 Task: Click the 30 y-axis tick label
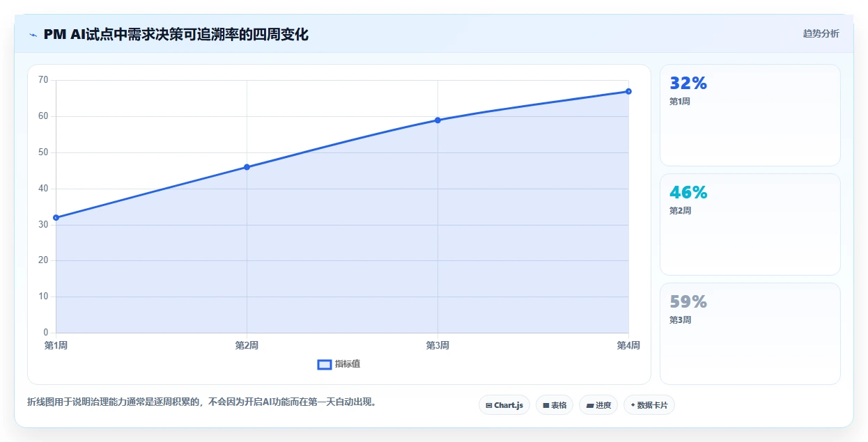pyautogui.click(x=43, y=225)
